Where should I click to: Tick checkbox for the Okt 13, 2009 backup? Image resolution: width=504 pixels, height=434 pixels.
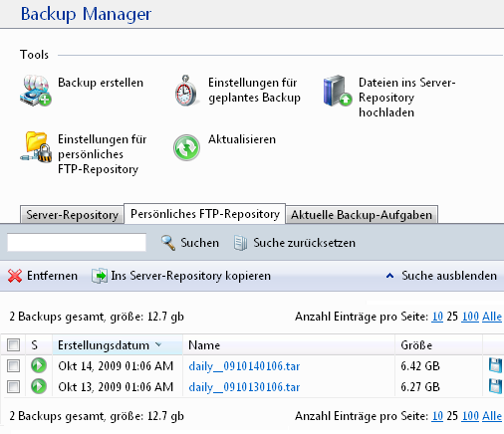(x=13, y=387)
